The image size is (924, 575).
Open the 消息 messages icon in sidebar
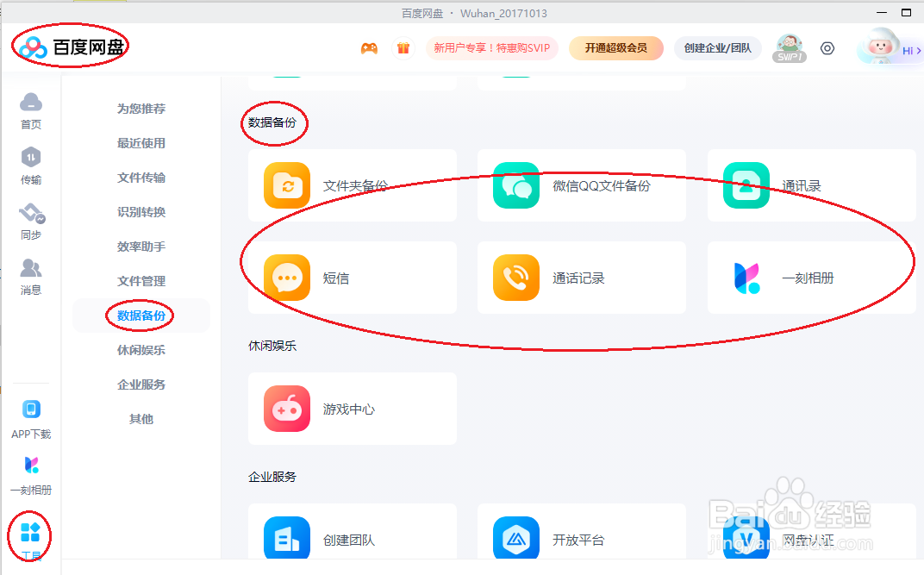[31, 268]
